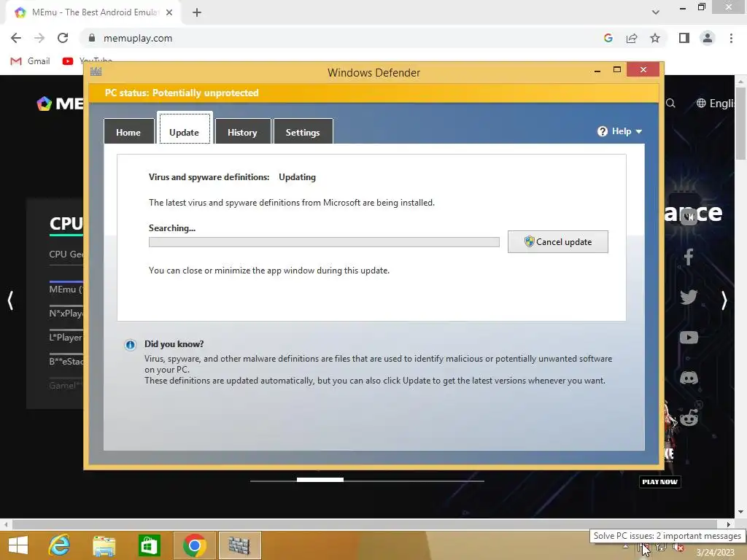Viewport: 747px width, 560px height.
Task: Click the taskbar date 3/24/2023
Action: pyautogui.click(x=716, y=553)
